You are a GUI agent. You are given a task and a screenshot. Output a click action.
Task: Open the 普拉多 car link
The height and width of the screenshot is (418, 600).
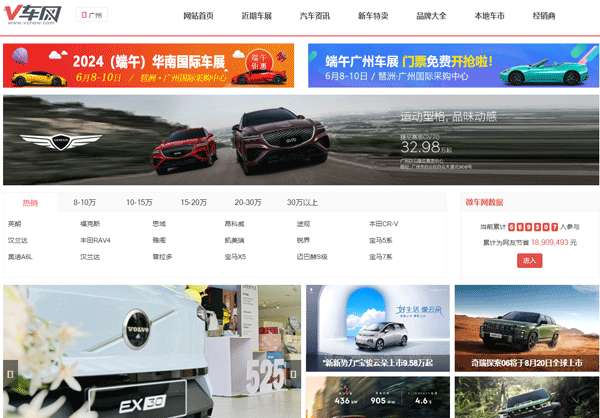[x=162, y=257]
